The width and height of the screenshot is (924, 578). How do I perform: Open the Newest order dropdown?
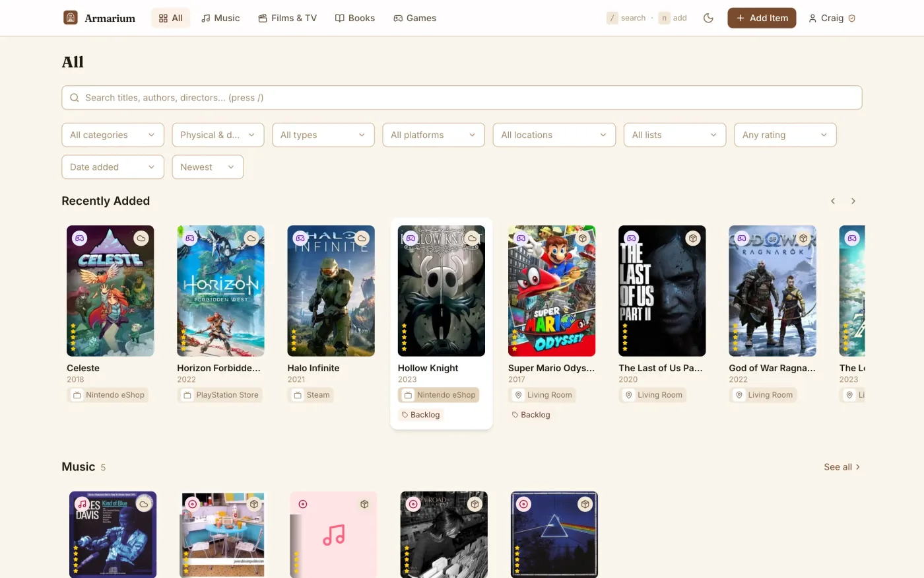coord(208,167)
